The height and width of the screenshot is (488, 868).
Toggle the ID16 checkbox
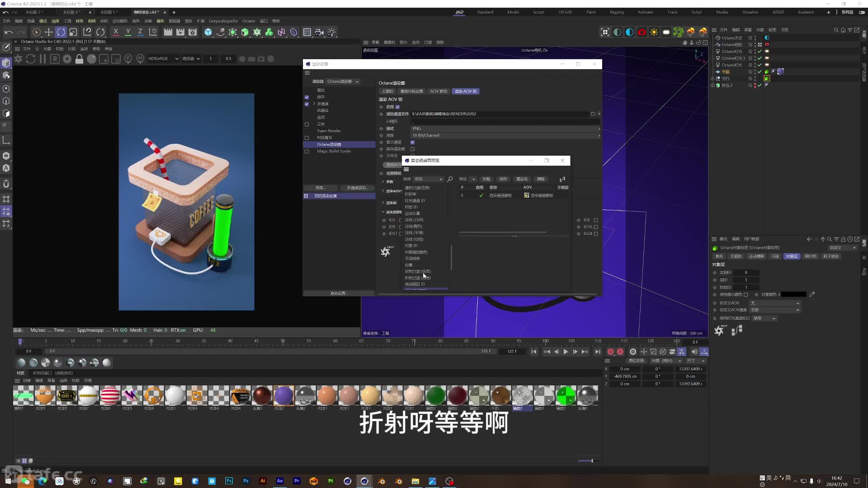click(595, 227)
